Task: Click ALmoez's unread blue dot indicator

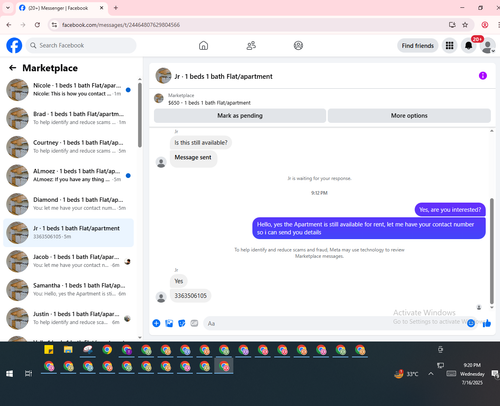Action: click(128, 176)
